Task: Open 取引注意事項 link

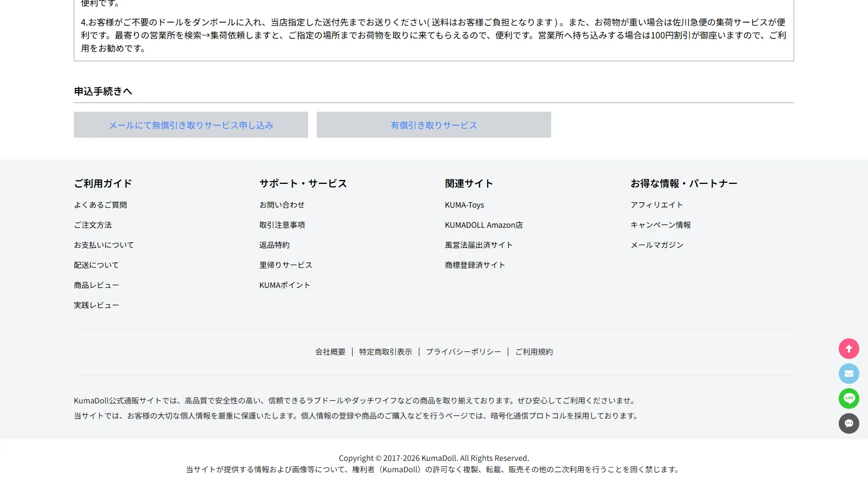Action: tap(282, 225)
